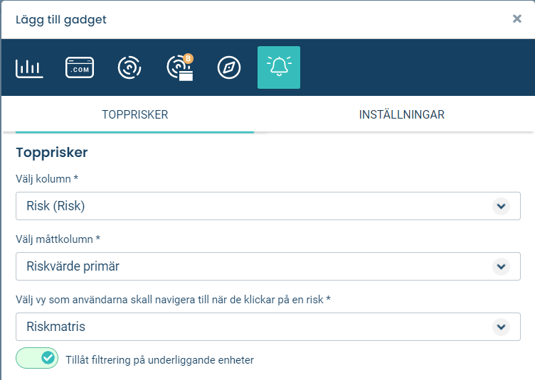Select the highlighted alarm bell gadget icon
This screenshot has width=535, height=380.
coord(279,68)
